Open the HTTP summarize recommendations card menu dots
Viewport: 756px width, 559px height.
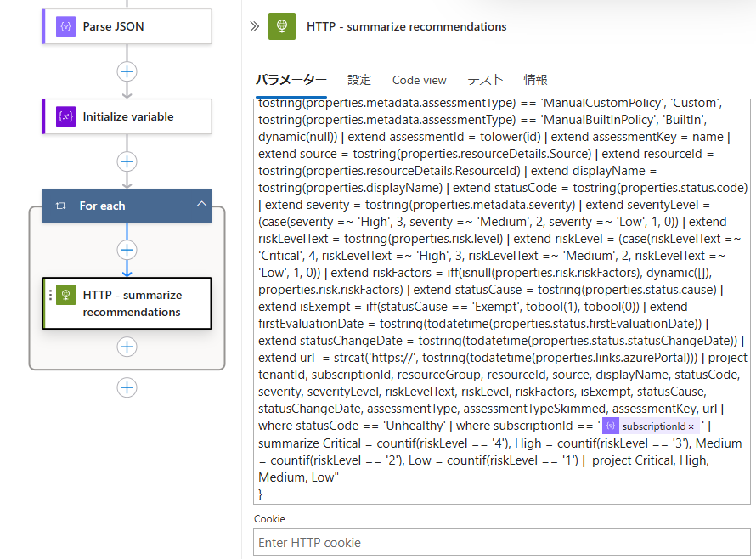(x=50, y=295)
